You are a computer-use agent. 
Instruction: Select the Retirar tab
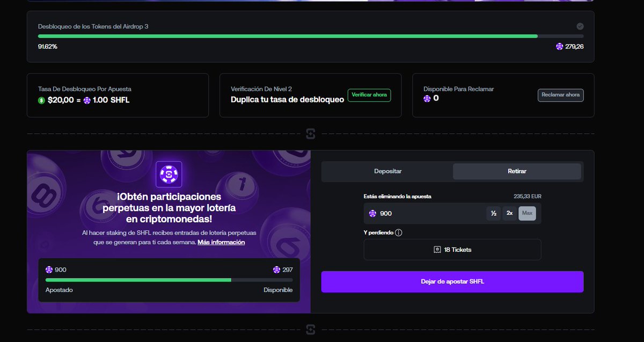517,171
